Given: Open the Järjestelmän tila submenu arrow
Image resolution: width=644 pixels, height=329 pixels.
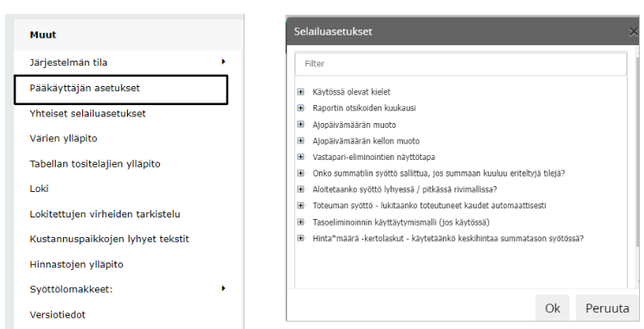Looking at the screenshot, I should click(223, 62).
